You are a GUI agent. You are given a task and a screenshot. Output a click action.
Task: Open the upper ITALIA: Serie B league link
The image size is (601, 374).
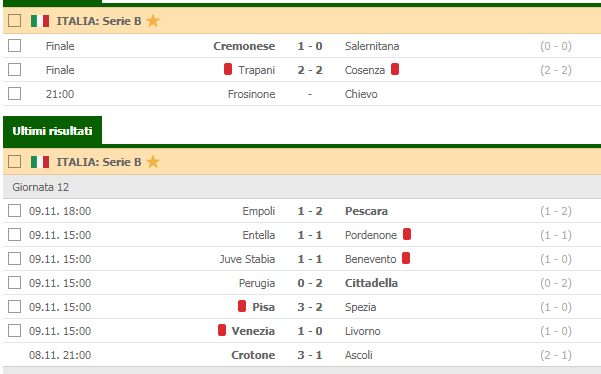click(99, 21)
